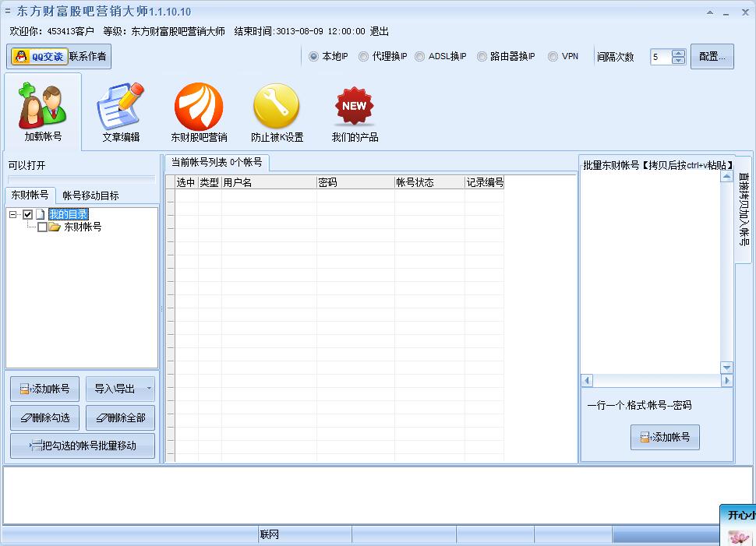
Task: Click the 可以打开 status label
Action: pos(27,165)
